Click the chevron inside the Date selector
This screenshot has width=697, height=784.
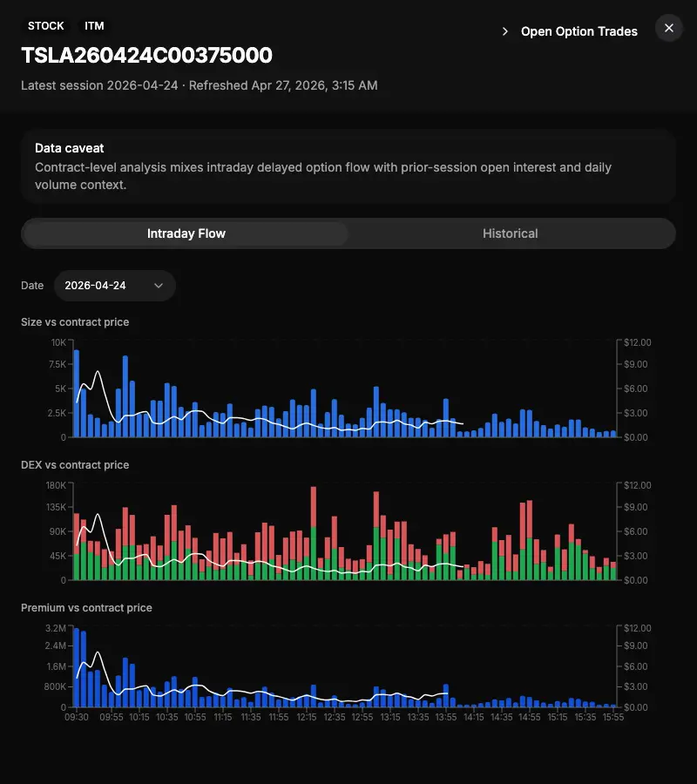[x=158, y=285]
